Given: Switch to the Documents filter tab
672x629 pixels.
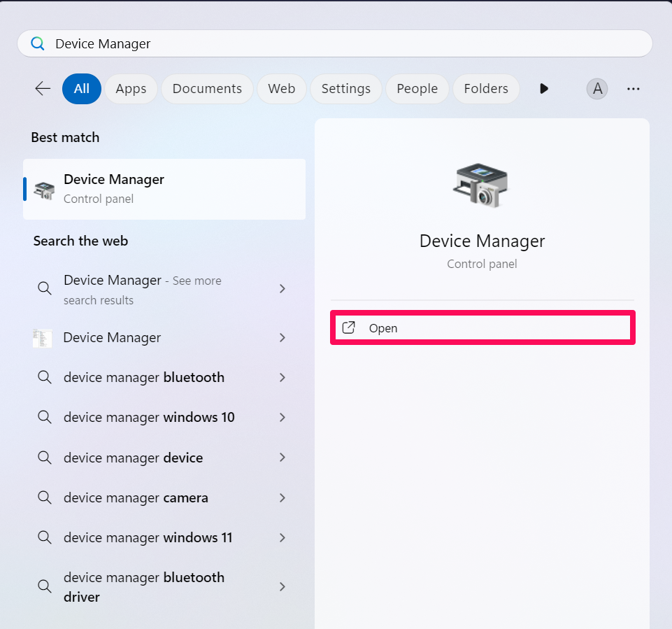Looking at the screenshot, I should tap(208, 89).
